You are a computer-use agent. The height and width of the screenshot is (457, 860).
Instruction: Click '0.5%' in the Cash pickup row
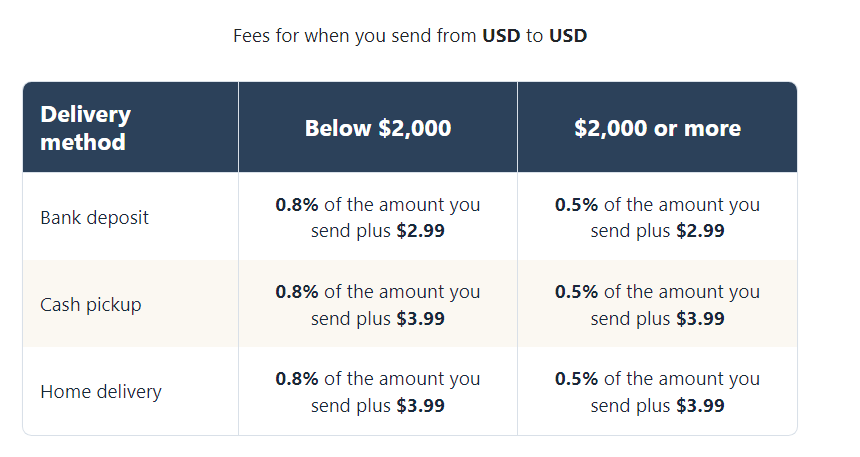click(x=576, y=291)
